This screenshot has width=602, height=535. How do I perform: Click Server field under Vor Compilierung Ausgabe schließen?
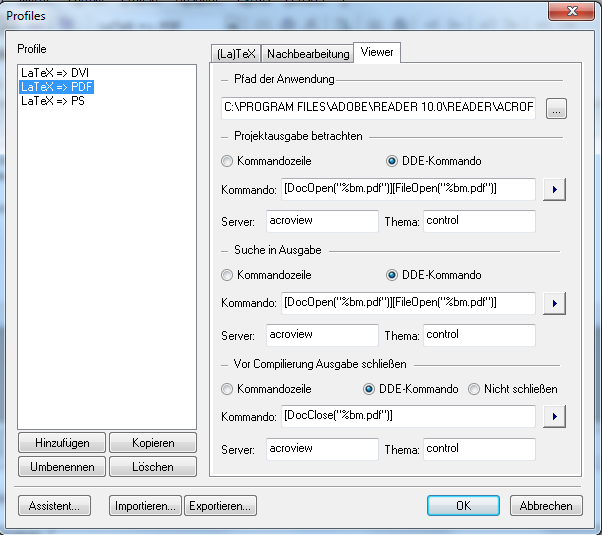pyautogui.click(x=322, y=449)
